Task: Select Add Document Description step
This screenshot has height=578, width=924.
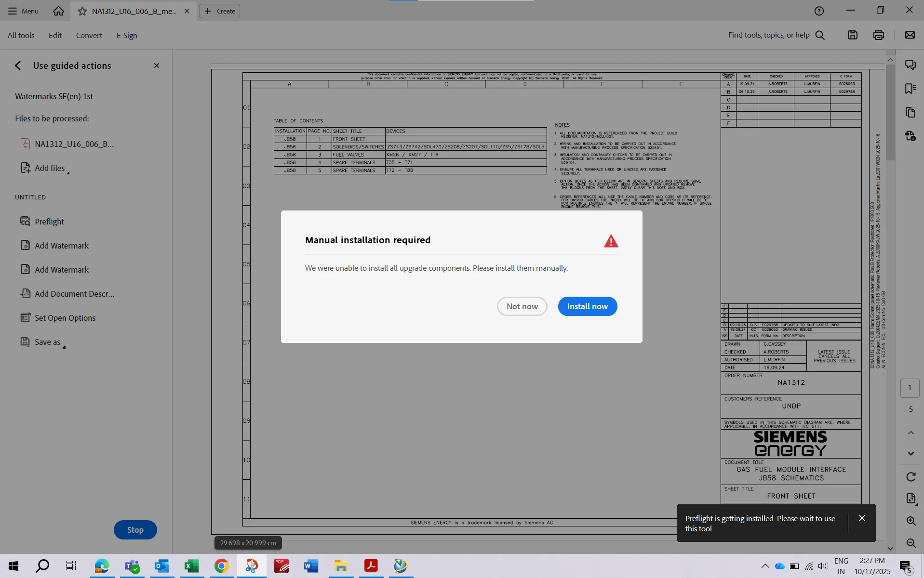Action: (67, 293)
